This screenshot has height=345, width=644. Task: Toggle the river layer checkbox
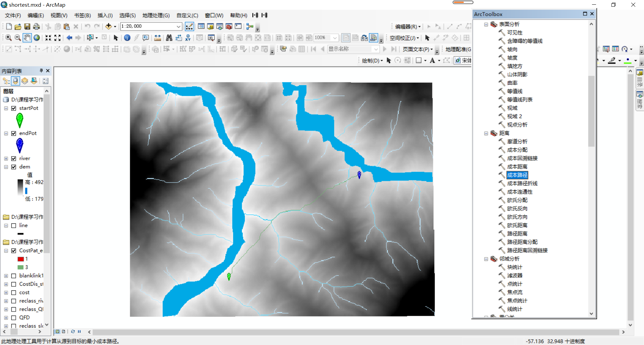13,158
